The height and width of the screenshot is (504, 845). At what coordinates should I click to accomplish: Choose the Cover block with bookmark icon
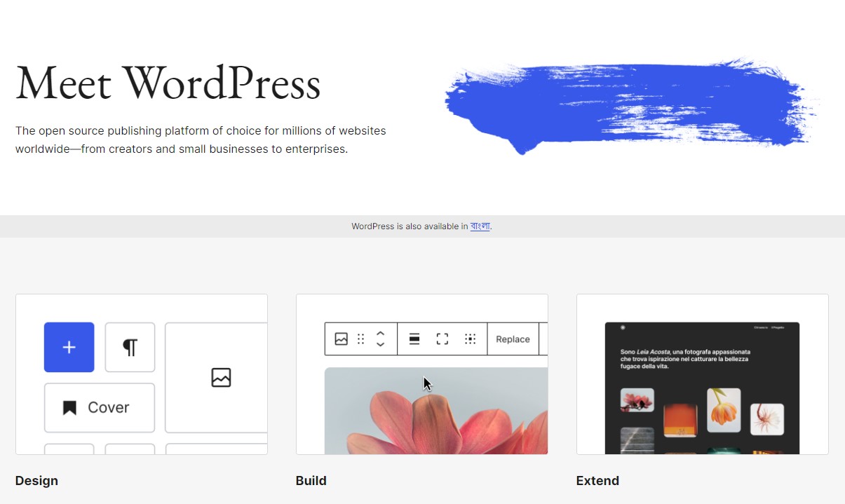(x=99, y=407)
